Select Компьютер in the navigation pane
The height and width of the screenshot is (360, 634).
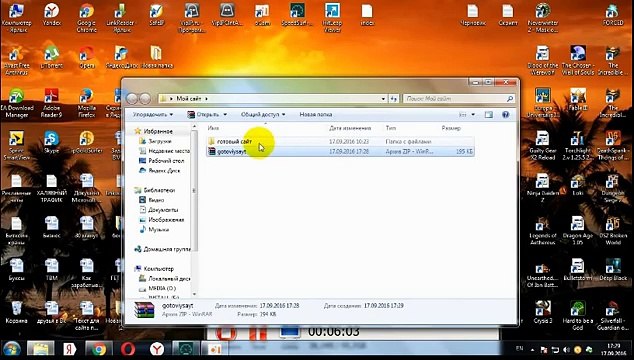pyautogui.click(x=158, y=269)
